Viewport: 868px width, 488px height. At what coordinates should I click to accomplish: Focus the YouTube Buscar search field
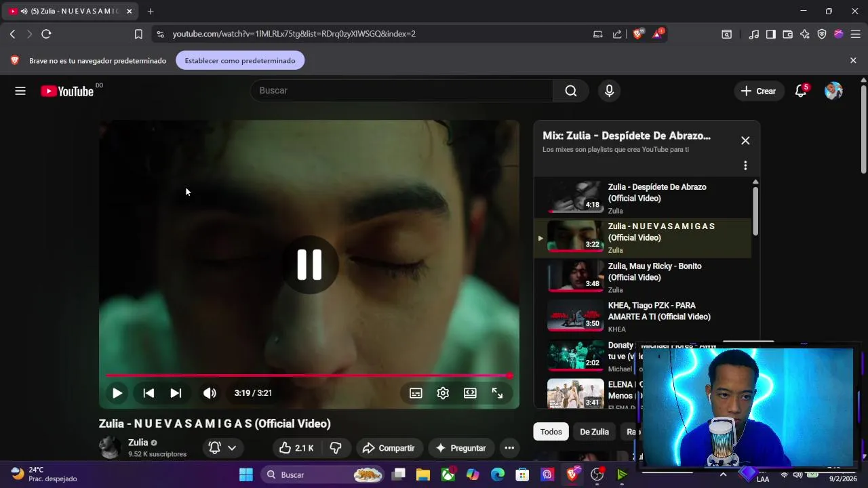coord(401,91)
